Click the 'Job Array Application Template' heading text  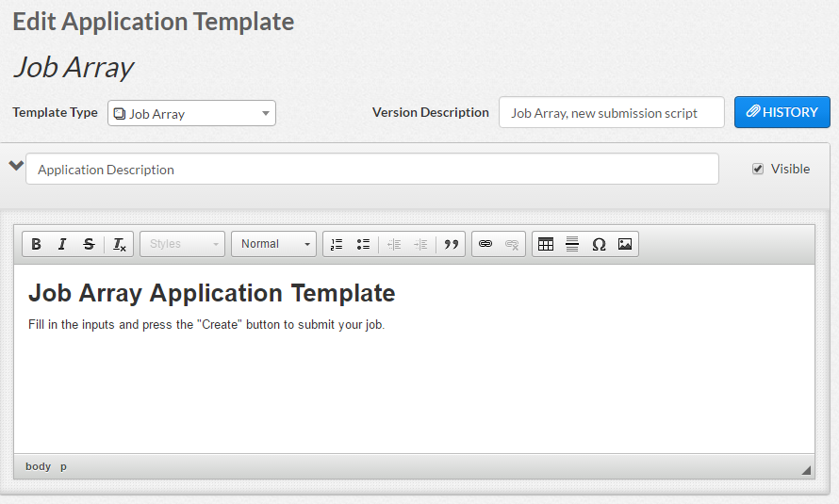[212, 293]
